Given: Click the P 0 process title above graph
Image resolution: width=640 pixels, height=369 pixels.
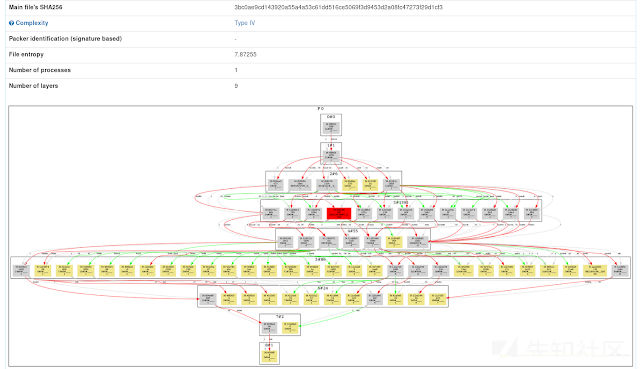Looking at the screenshot, I should [x=320, y=109].
